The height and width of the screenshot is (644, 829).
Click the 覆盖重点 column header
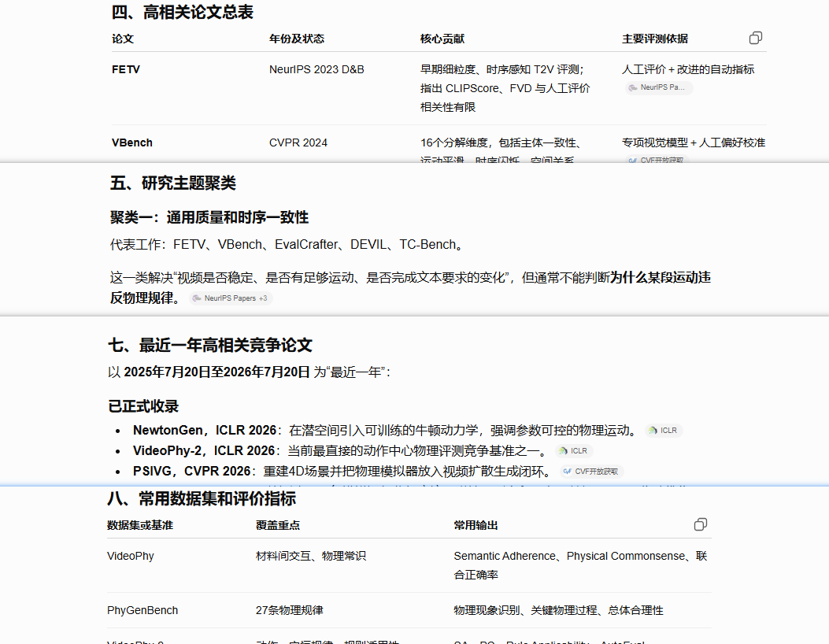(278, 525)
